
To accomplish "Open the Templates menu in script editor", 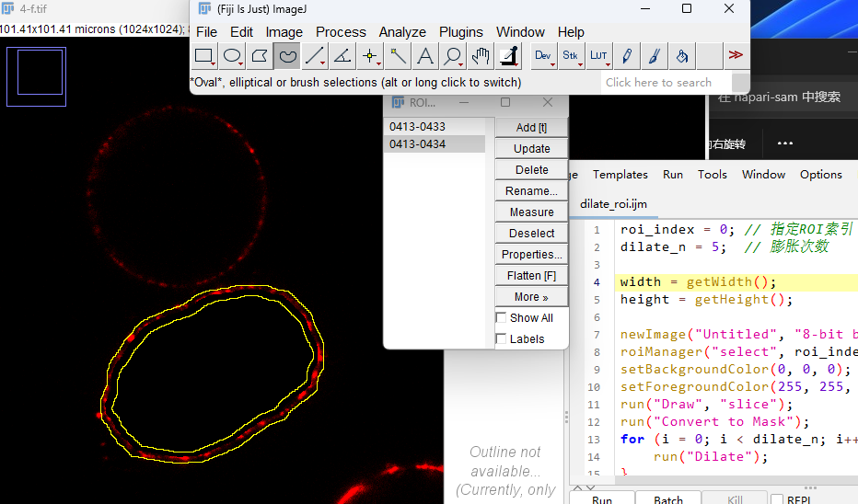I will tap(620, 175).
